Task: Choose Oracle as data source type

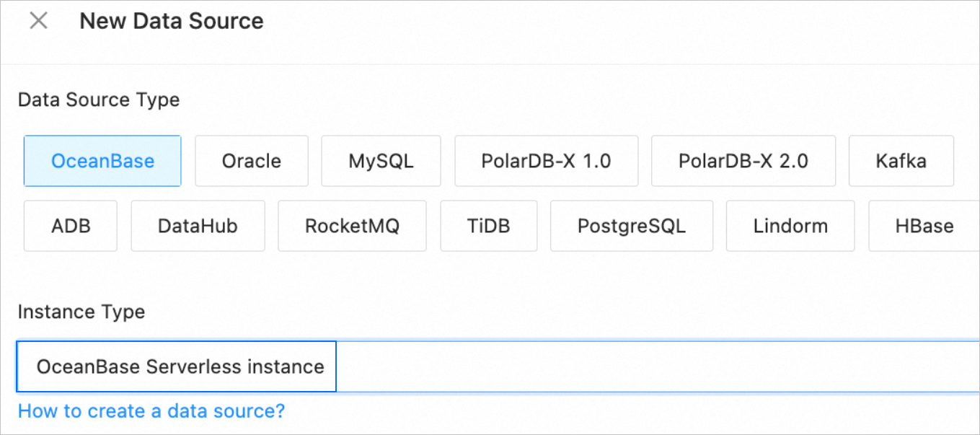Action: click(252, 161)
